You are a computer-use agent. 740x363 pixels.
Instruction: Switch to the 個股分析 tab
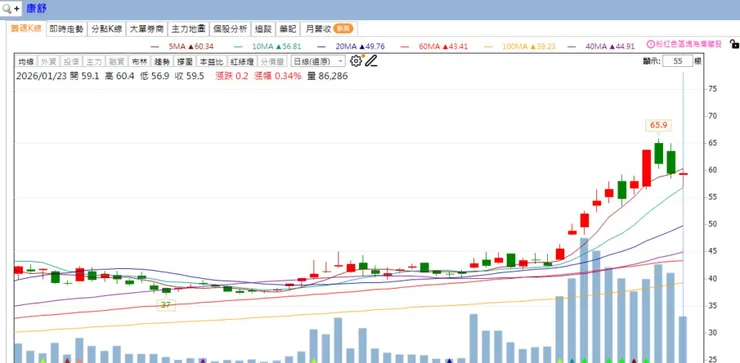tap(230, 29)
